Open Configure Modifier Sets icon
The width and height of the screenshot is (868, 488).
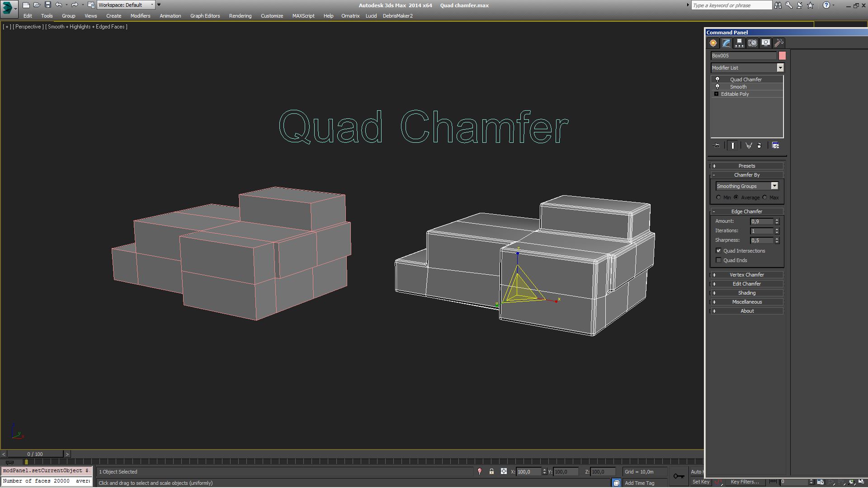coord(775,145)
